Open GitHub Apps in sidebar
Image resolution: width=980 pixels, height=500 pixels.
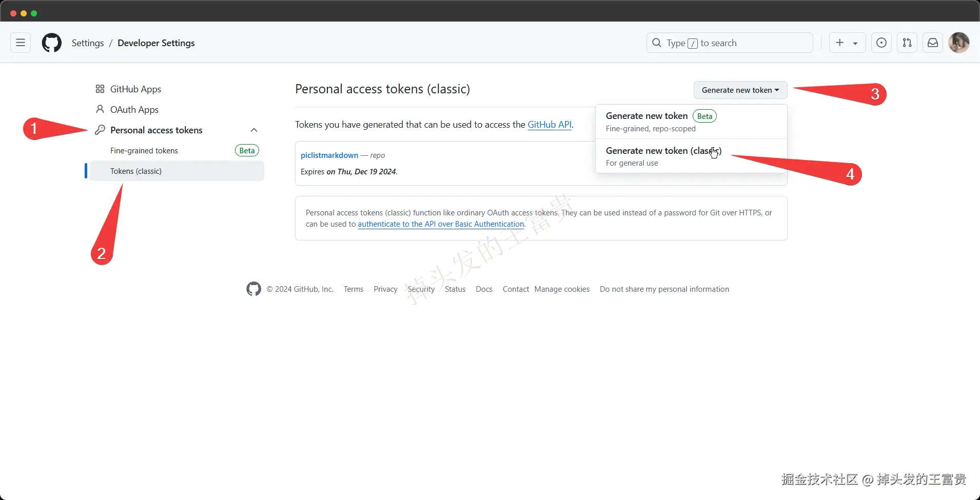(x=135, y=89)
